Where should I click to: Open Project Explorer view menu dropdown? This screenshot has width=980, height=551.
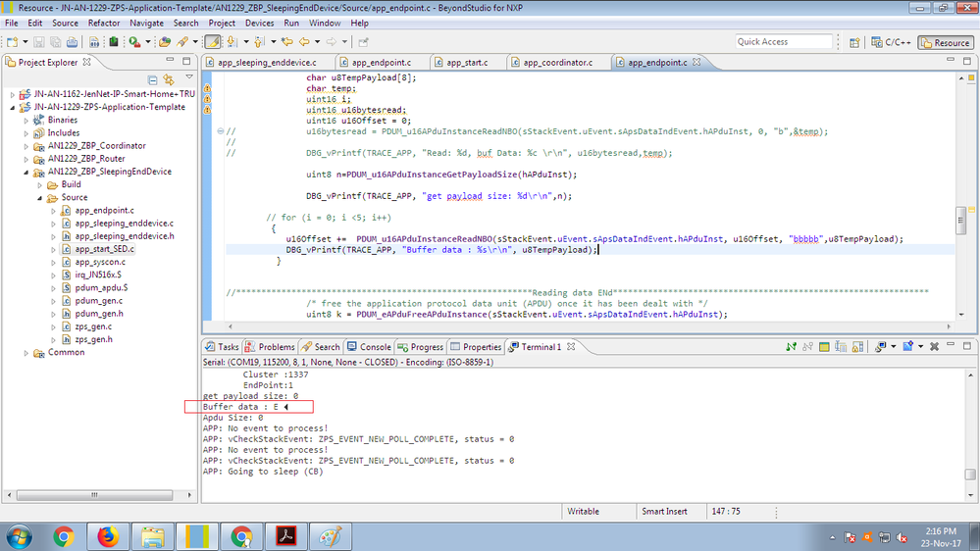(189, 77)
